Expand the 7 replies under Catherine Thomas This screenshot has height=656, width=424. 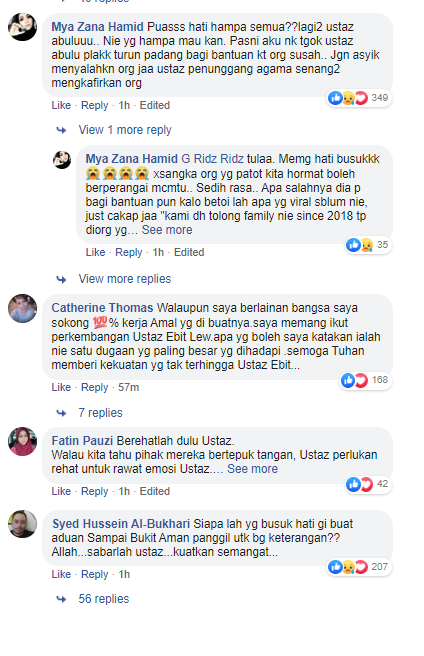[100, 413]
